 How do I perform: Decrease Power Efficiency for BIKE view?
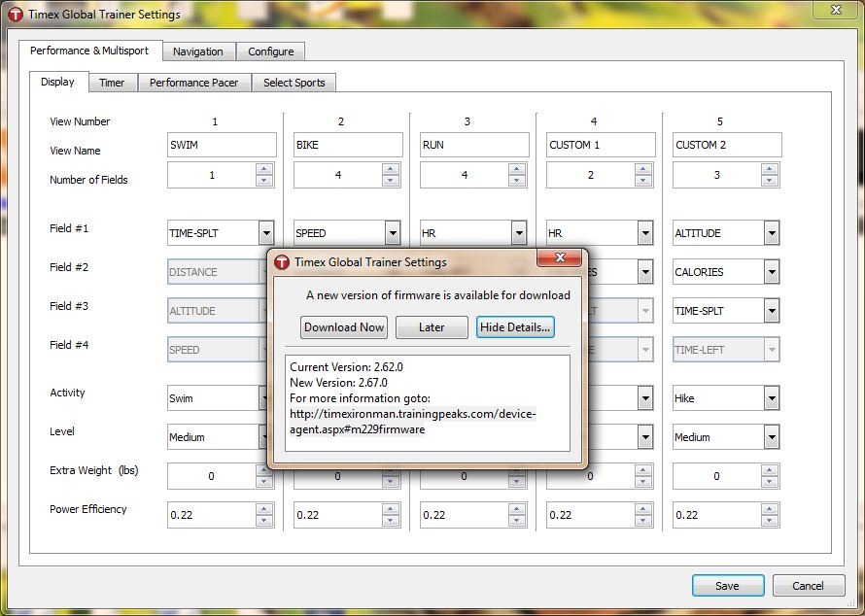[x=391, y=521]
